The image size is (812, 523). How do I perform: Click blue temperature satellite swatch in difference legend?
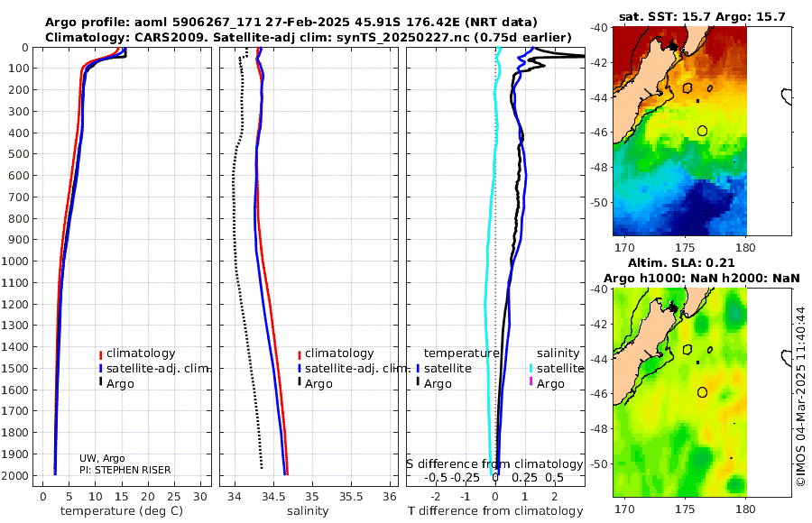click(418, 369)
